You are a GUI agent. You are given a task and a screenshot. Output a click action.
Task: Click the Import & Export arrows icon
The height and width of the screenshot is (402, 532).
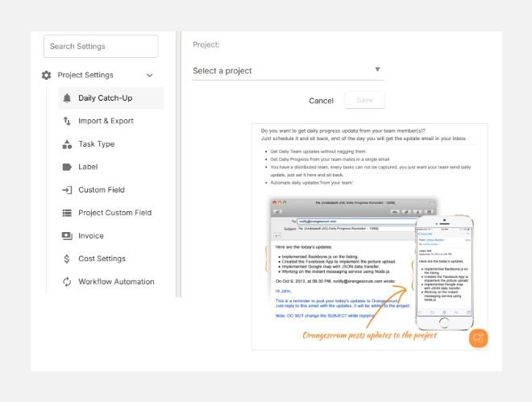67,121
